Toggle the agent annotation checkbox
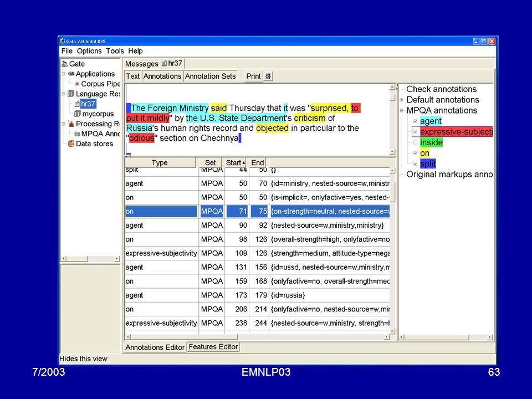 (x=415, y=121)
